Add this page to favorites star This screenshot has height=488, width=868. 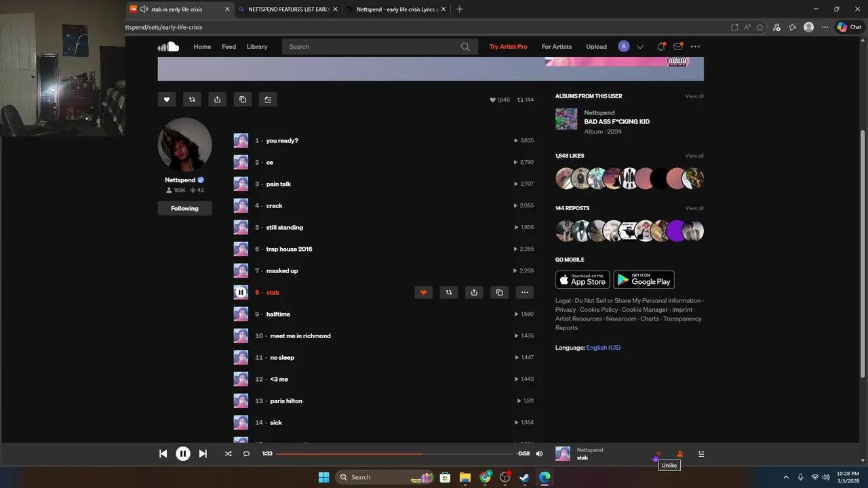(x=760, y=27)
